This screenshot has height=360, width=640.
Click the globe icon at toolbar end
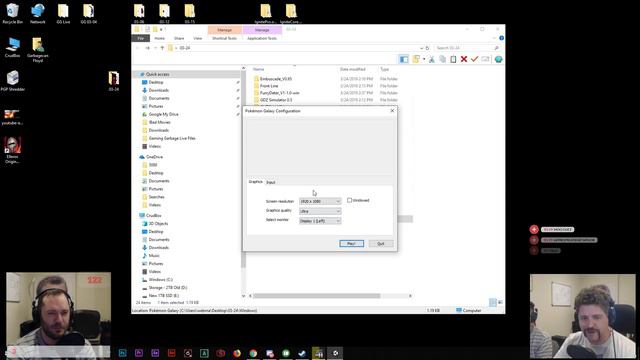click(x=498, y=59)
